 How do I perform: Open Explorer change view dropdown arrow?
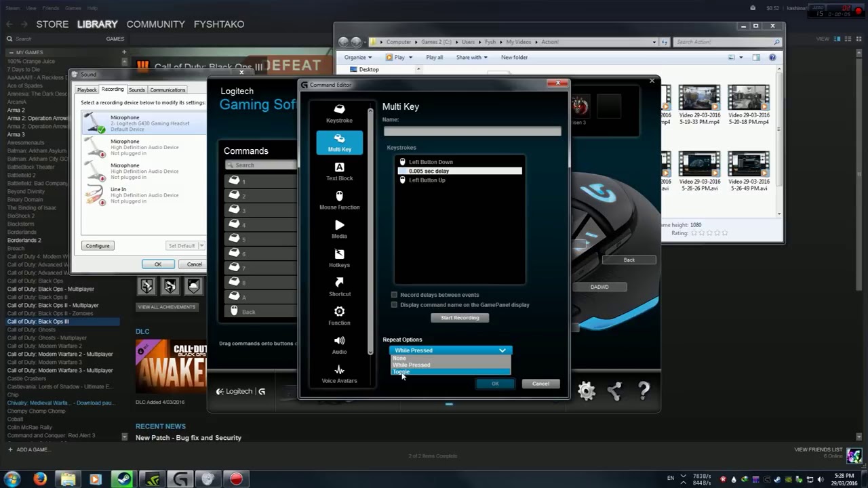[x=741, y=58]
